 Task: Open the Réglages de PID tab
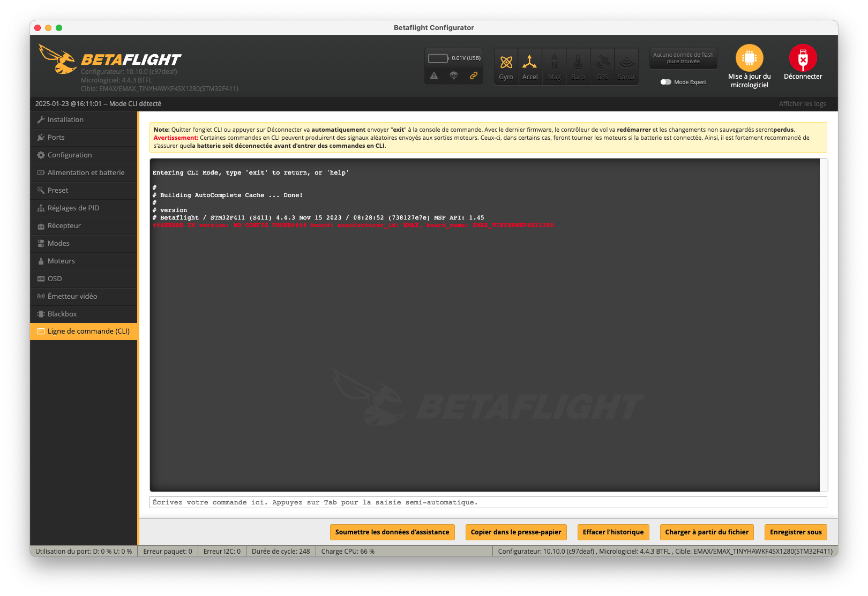pos(84,208)
